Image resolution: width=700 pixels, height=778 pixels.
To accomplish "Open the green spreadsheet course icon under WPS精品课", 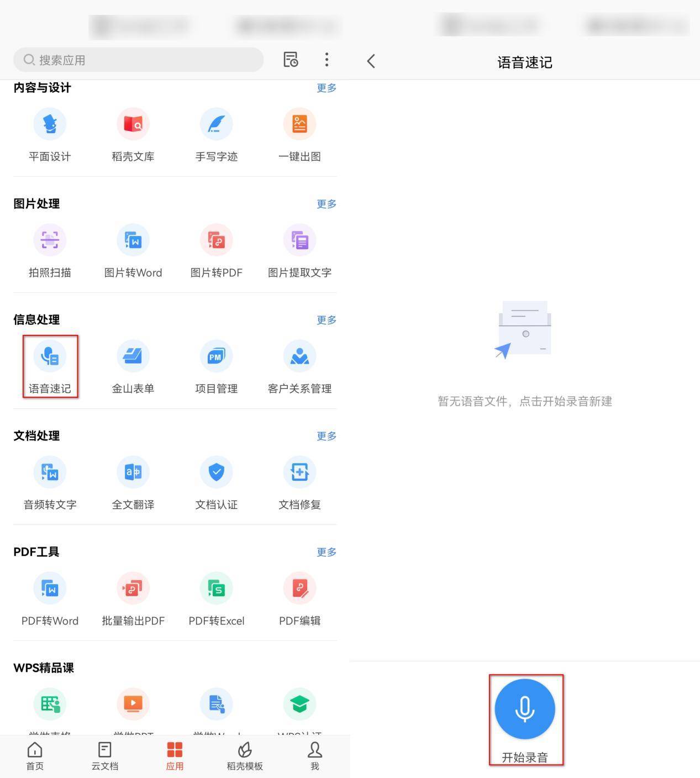I will pyautogui.click(x=50, y=704).
